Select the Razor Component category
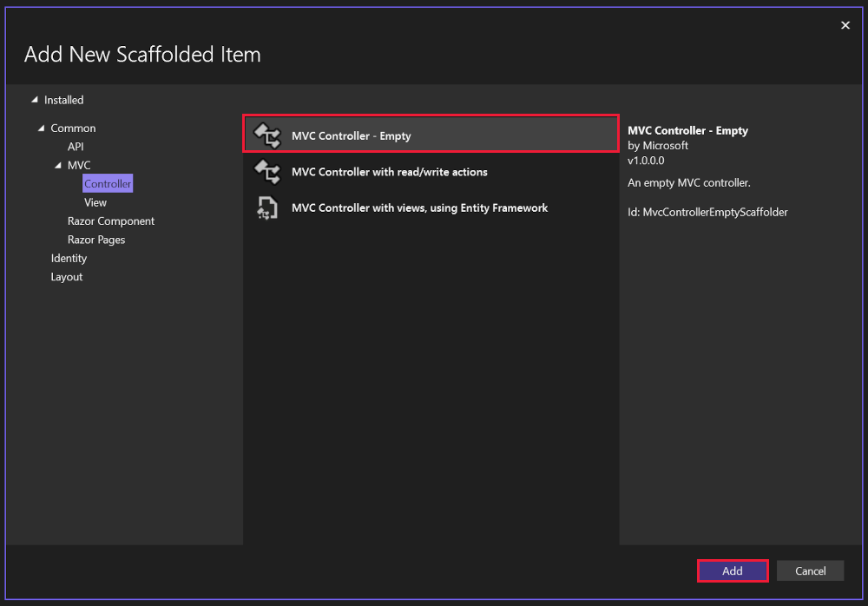The width and height of the screenshot is (868, 606). tap(110, 221)
